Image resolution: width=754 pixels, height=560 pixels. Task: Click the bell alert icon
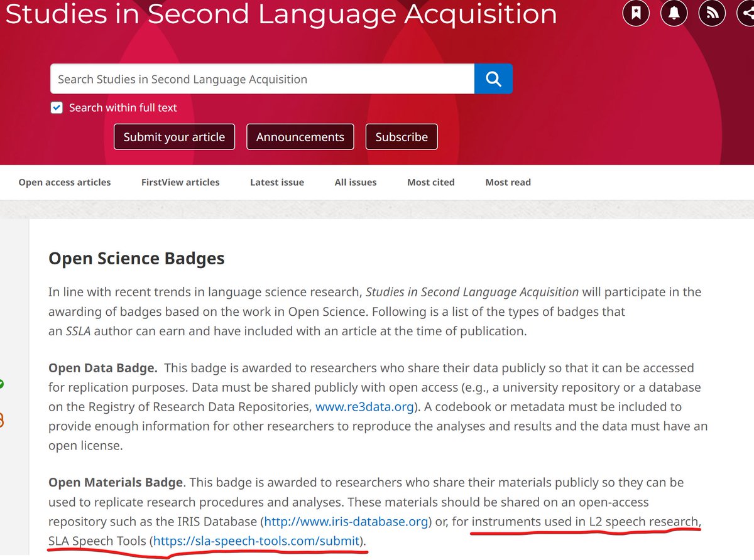click(674, 14)
